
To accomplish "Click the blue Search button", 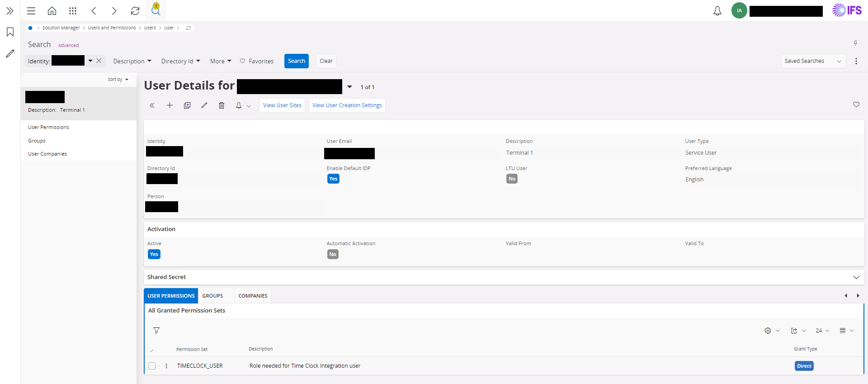I will [297, 61].
